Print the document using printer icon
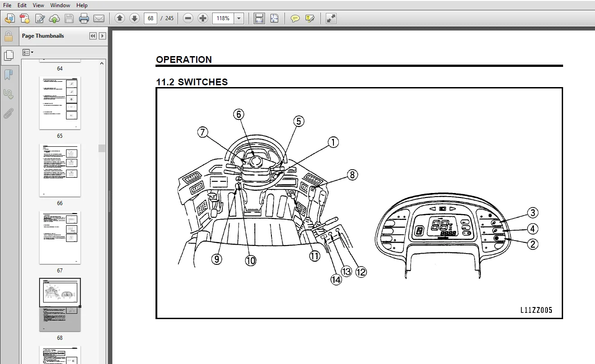The image size is (595, 364). click(x=84, y=18)
